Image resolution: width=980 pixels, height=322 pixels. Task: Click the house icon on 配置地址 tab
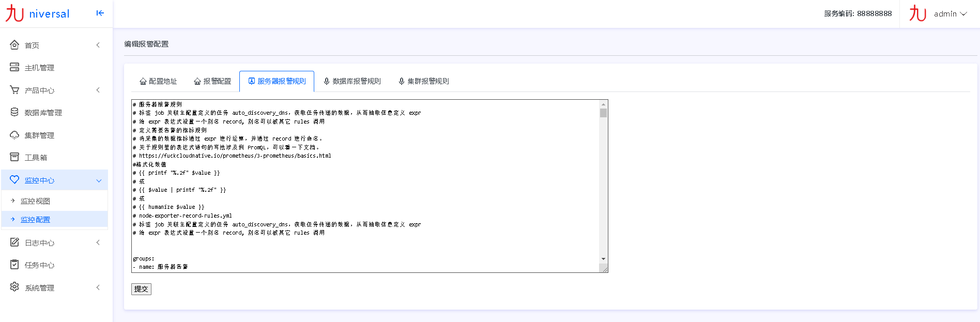pyautogui.click(x=143, y=82)
